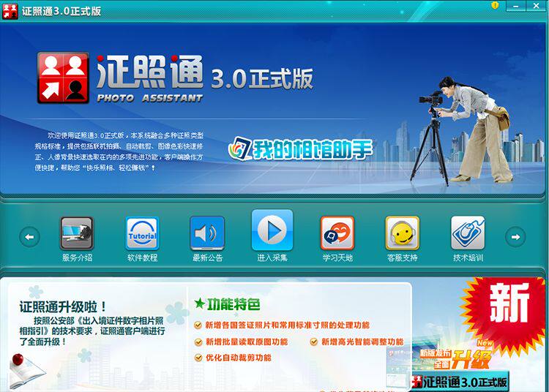The image size is (549, 392).
Task: Close the 证照通 window
Action: pos(536,6)
